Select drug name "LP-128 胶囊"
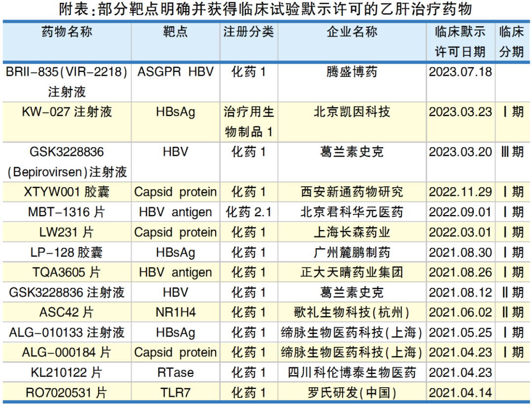Screen dimensions: 532x406 tap(67, 252)
